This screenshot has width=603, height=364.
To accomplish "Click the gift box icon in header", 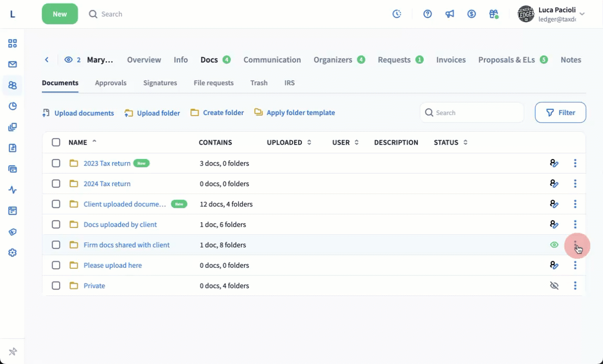I will click(494, 14).
